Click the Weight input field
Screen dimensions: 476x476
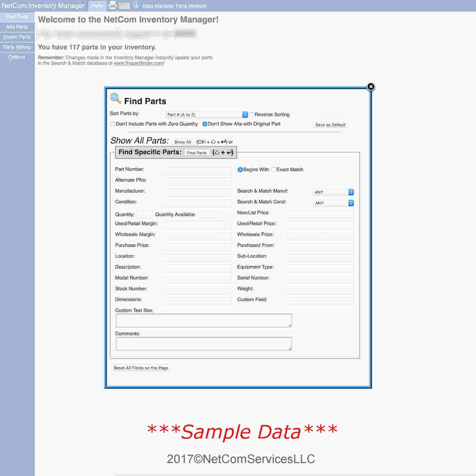tap(320, 290)
